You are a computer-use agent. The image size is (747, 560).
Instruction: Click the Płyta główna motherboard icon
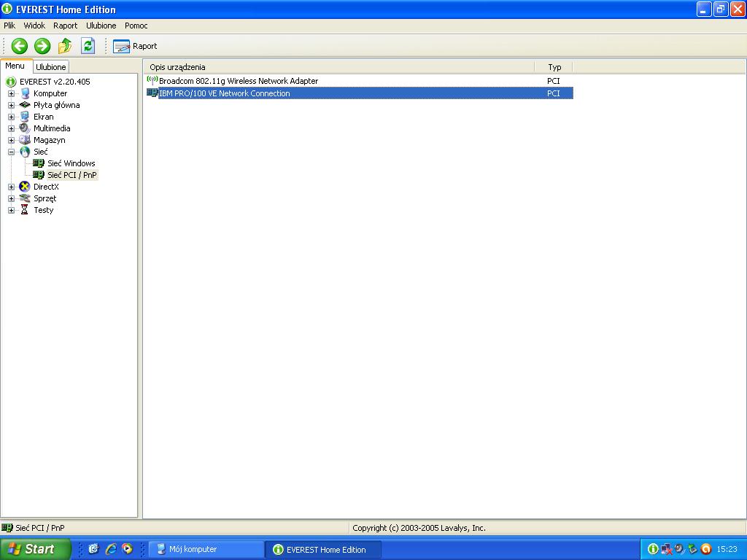tap(25, 105)
